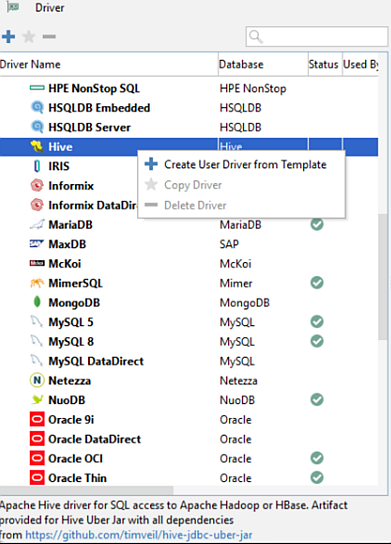Click the magnifier icon in search box
391x544 pixels.
coord(256,36)
